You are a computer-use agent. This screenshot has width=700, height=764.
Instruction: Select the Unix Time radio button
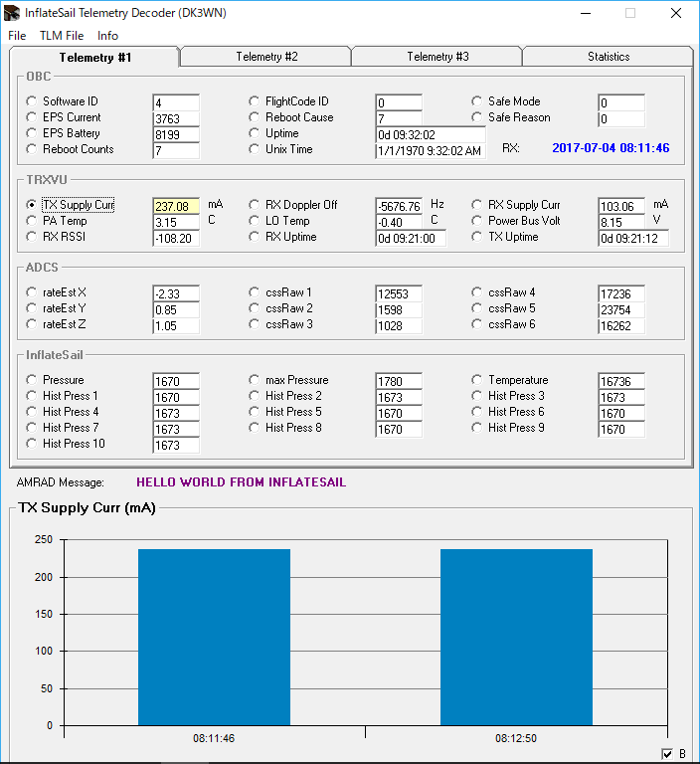[x=254, y=149]
